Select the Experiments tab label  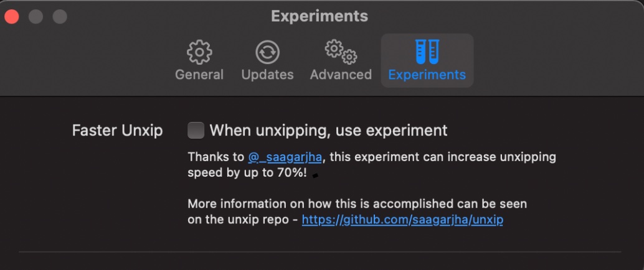(427, 75)
